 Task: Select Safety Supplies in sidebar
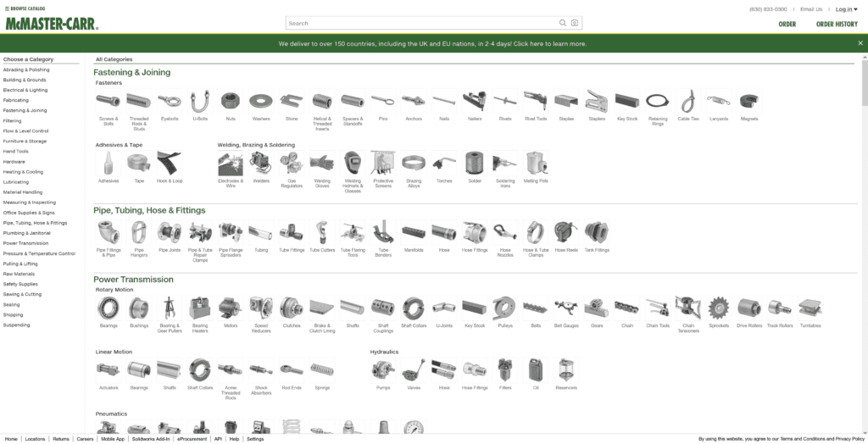click(x=20, y=284)
